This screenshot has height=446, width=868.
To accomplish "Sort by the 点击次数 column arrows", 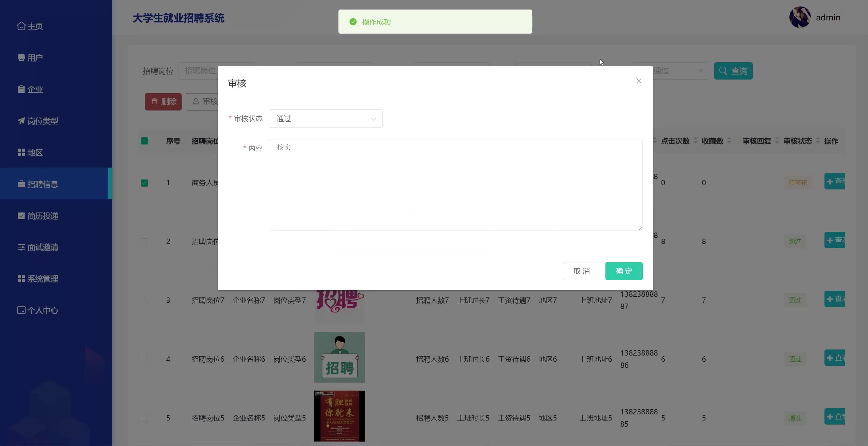I will tap(695, 141).
